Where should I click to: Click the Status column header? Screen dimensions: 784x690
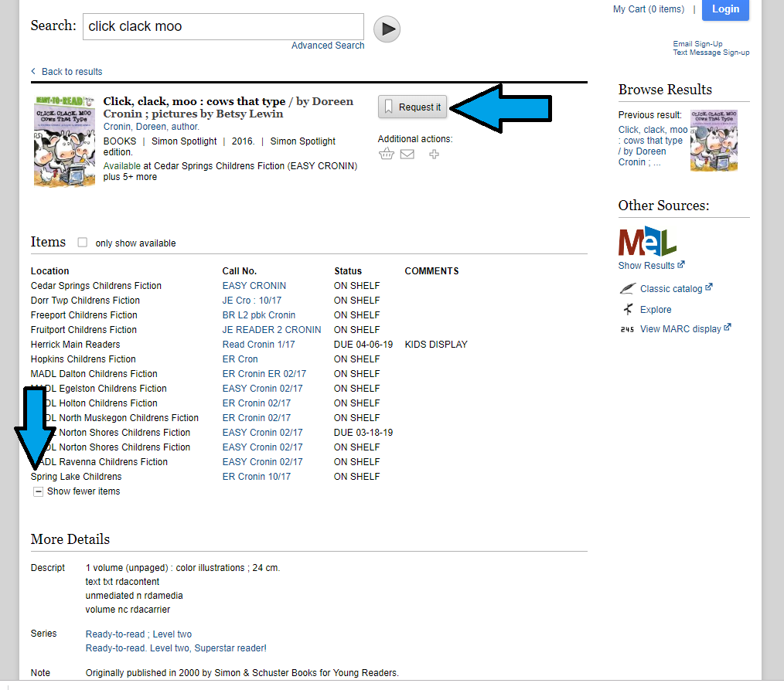click(x=348, y=271)
